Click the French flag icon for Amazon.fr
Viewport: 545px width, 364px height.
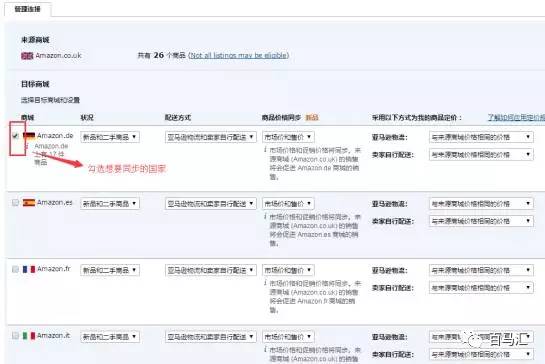click(29, 269)
